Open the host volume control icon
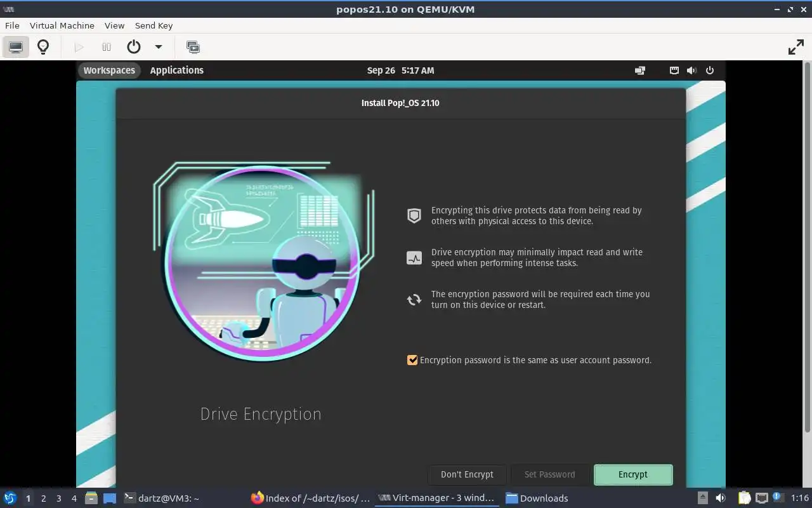Viewport: 812px width, 508px height. click(721, 498)
